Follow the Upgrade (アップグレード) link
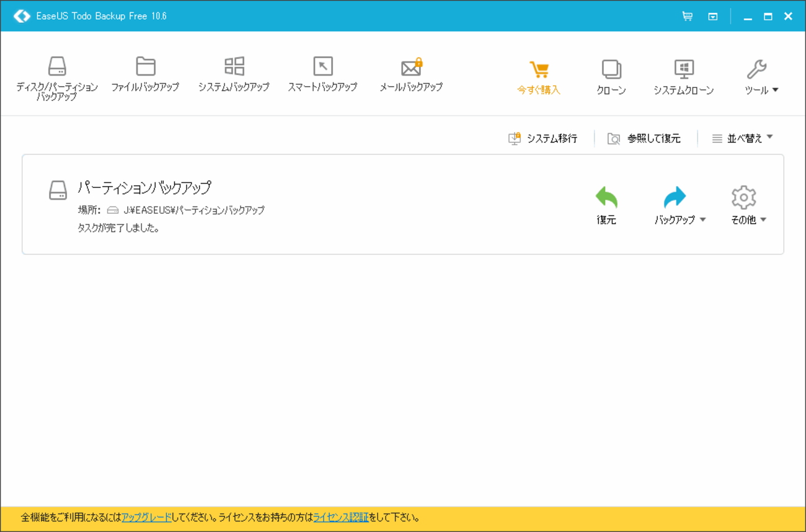The image size is (806, 532). point(146,517)
